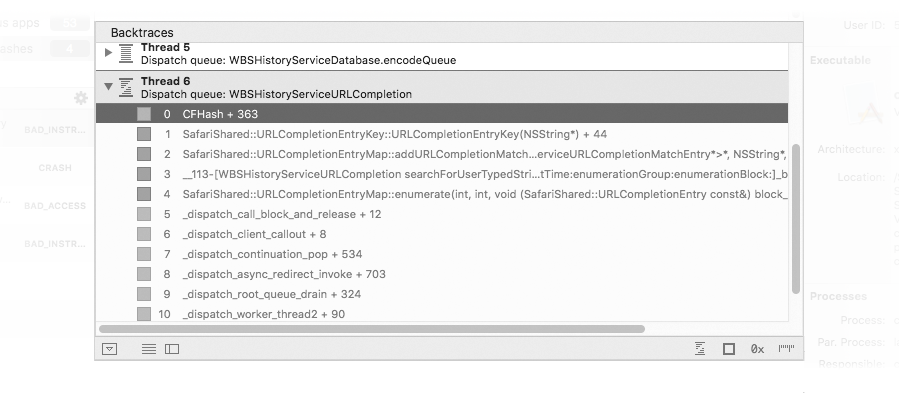
Task: Click the thread stack filter icon
Action: pos(700,349)
